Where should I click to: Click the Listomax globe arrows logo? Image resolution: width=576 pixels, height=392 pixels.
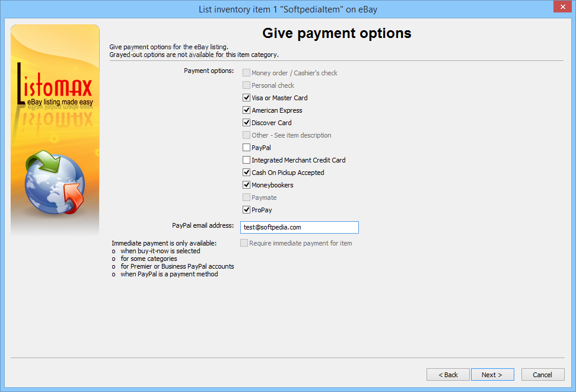coord(55,182)
